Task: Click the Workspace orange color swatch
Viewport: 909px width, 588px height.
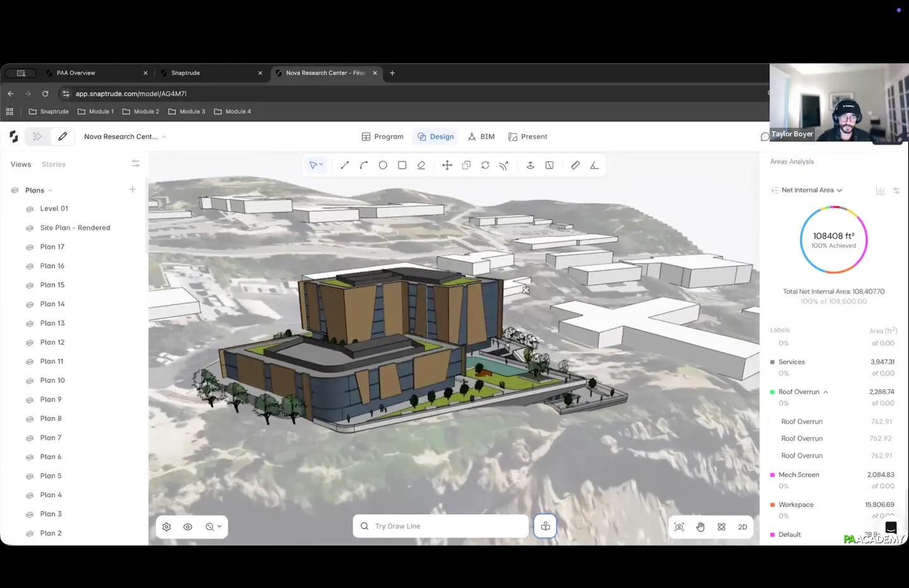Action: click(x=772, y=505)
